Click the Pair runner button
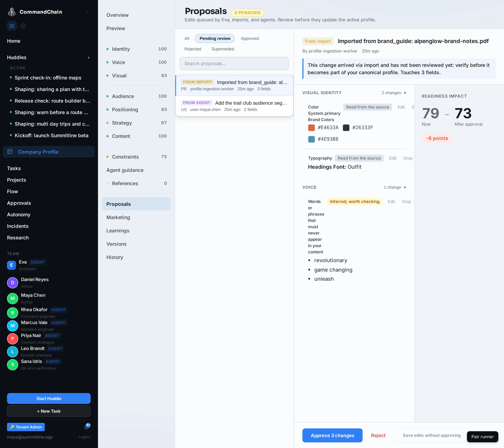This screenshot has height=448, width=504. pyautogui.click(x=482, y=437)
